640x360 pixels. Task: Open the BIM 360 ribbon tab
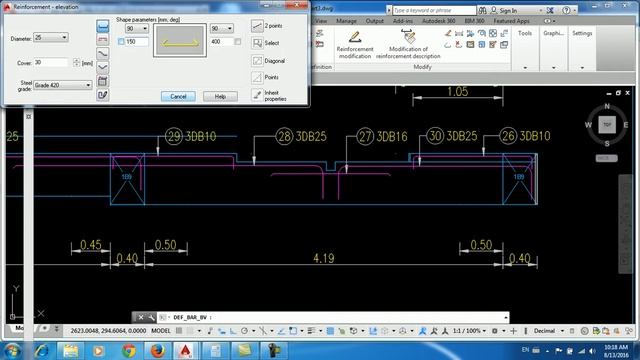coord(474,21)
